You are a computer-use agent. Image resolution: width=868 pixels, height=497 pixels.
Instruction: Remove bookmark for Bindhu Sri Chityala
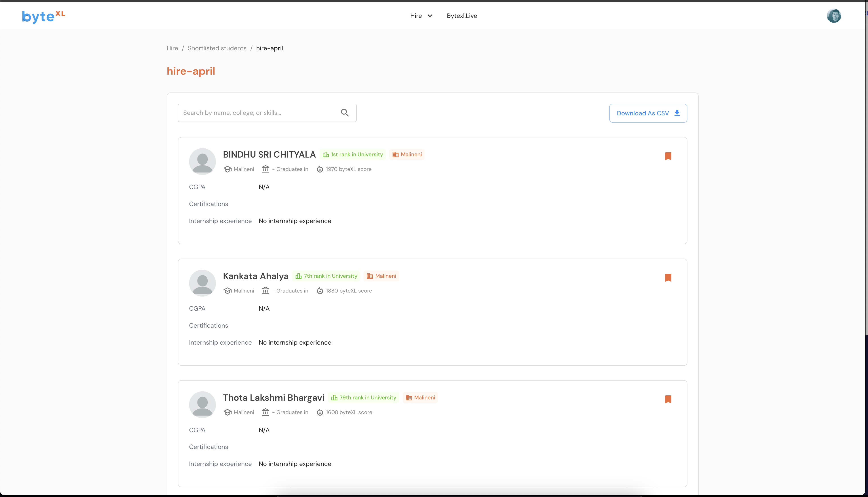[x=668, y=156]
